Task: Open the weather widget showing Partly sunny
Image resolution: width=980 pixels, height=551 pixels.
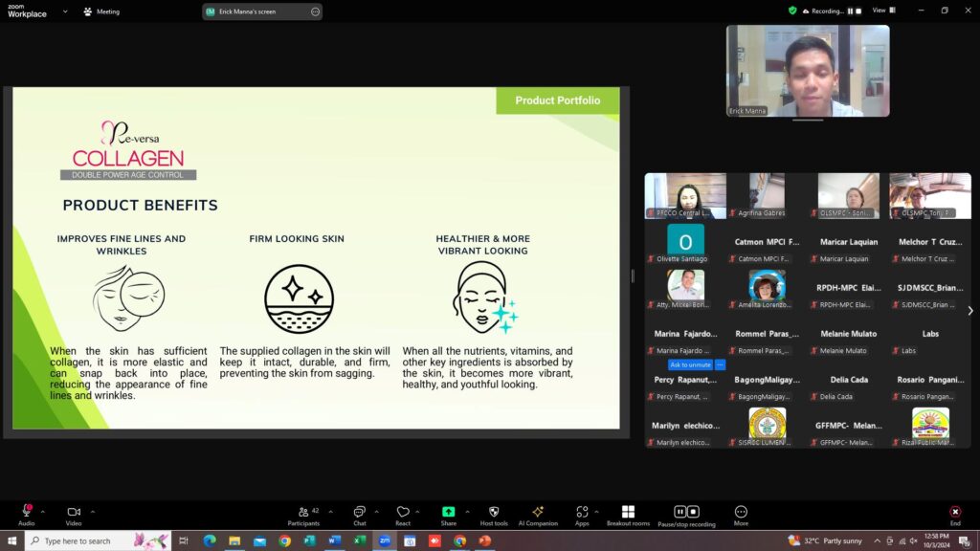Action: click(x=825, y=540)
